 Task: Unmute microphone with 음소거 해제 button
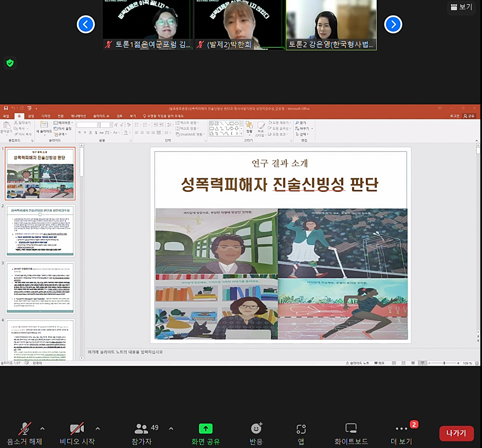click(25, 433)
